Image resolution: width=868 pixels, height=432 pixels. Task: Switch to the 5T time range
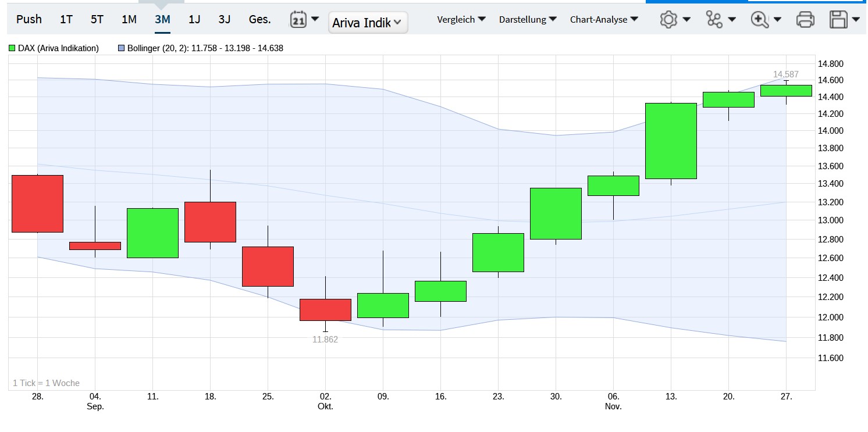[x=97, y=19]
